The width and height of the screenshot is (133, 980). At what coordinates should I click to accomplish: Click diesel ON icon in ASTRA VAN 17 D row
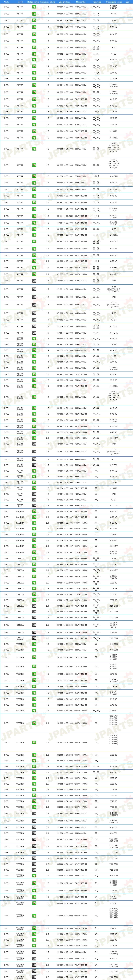[34, 494]
